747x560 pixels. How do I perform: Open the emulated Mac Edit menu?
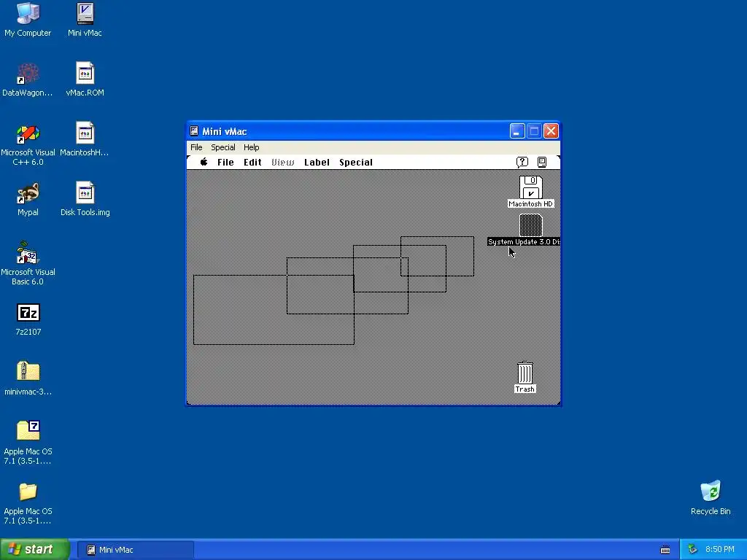pyautogui.click(x=252, y=162)
